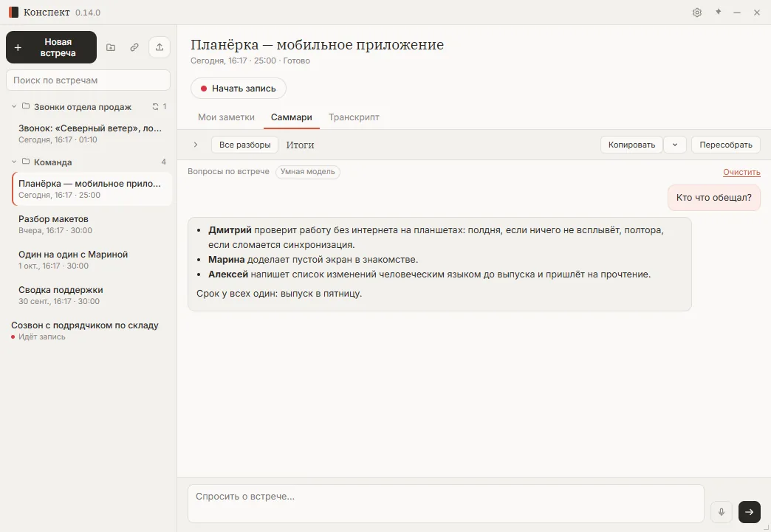771x532 pixels.
Task: Collapse the Команда folder
Action: 14,162
